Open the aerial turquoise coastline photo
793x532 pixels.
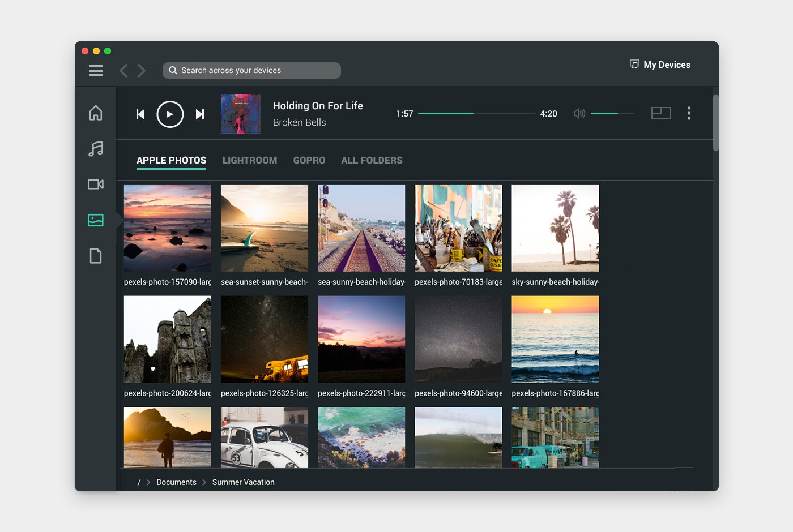click(x=361, y=437)
